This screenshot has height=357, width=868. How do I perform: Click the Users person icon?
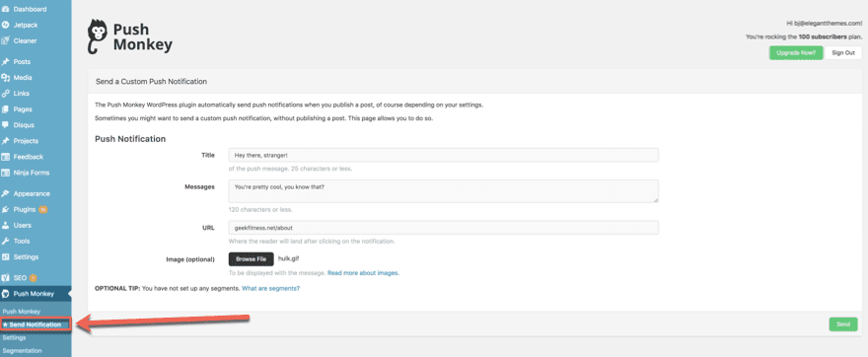6,225
